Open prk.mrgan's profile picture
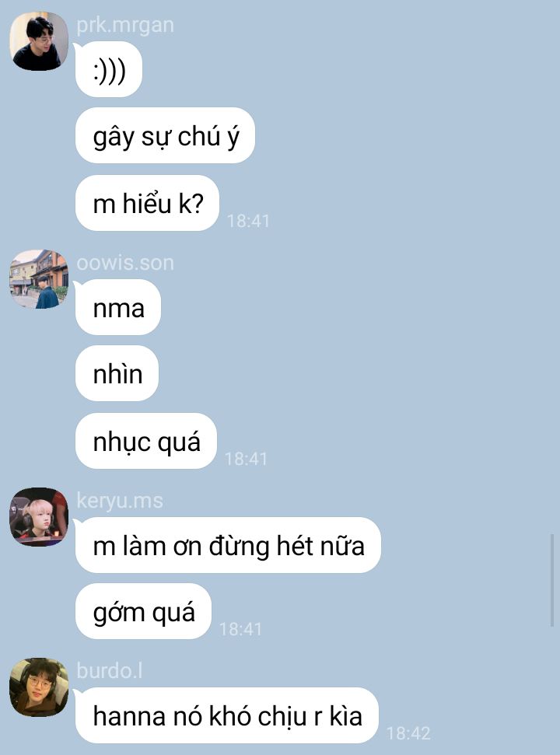Image resolution: width=560 pixels, height=755 pixels. (x=39, y=41)
